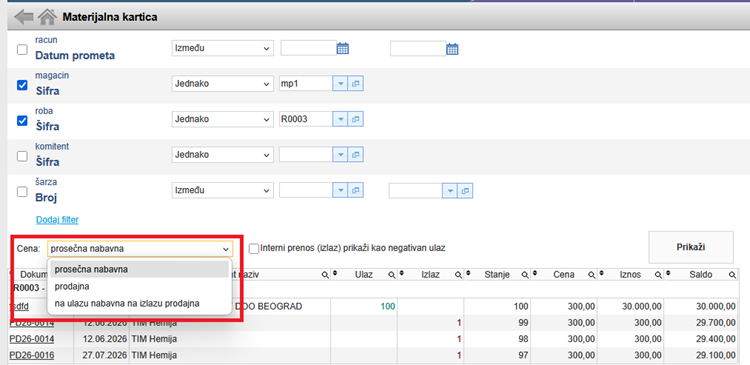750x365 pixels.
Task: Search in the Izlaz column
Action: (x=458, y=275)
